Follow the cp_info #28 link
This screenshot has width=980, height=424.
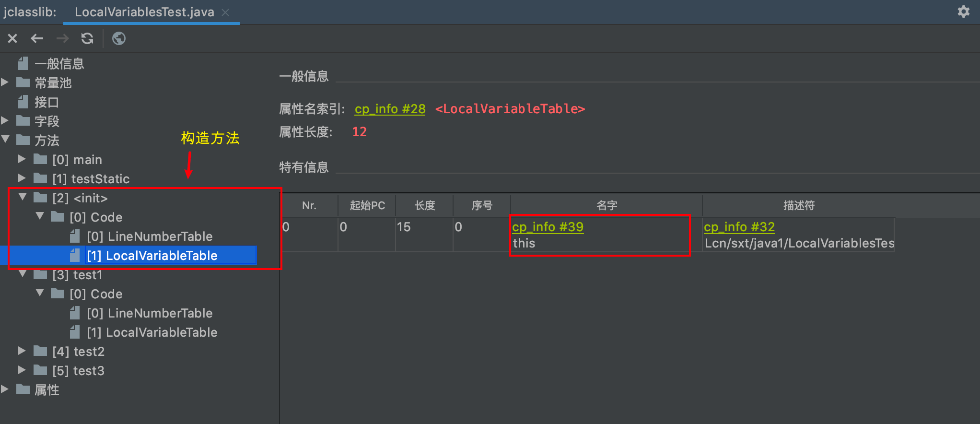[x=390, y=109]
